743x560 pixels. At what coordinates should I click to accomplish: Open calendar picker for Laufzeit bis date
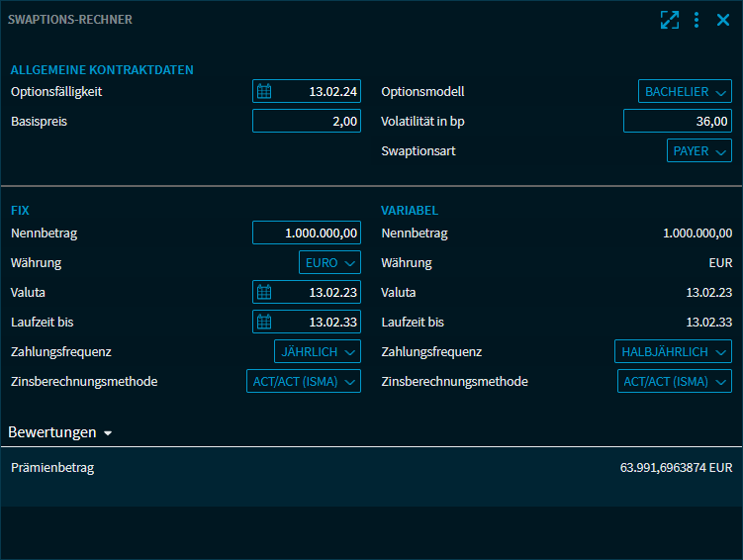(x=264, y=323)
